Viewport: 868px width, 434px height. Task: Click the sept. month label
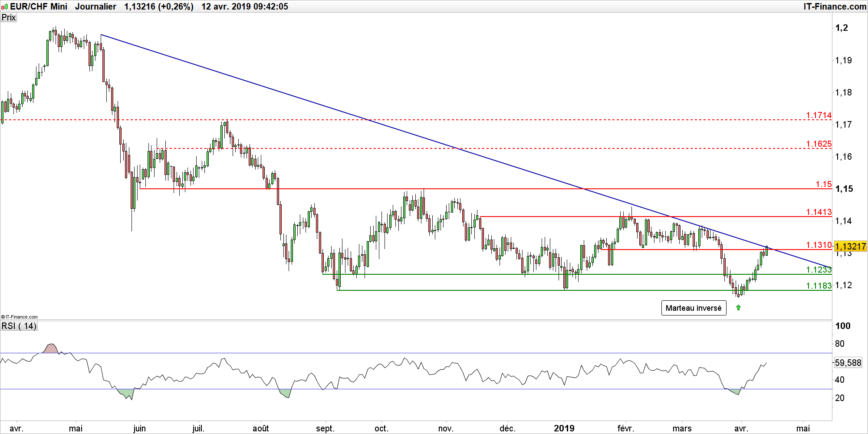click(325, 428)
